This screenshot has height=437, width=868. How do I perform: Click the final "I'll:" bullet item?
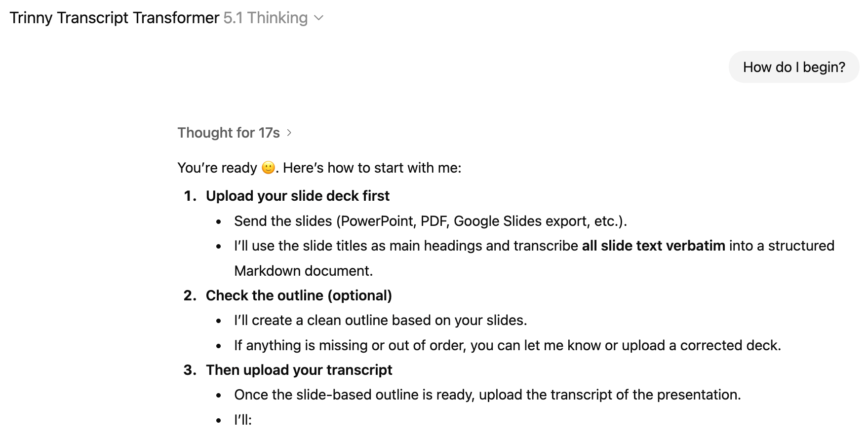[x=243, y=420]
